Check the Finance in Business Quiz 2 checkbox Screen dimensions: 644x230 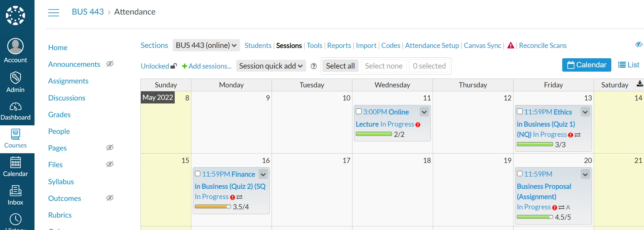pos(198,174)
